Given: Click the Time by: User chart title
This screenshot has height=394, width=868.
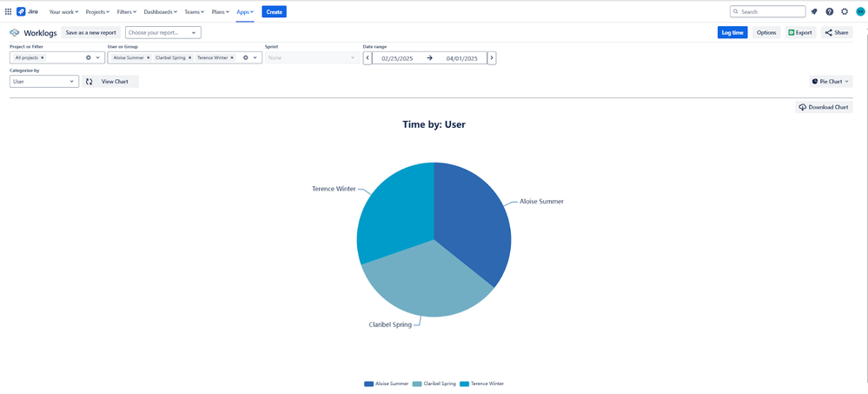Looking at the screenshot, I should [x=434, y=124].
